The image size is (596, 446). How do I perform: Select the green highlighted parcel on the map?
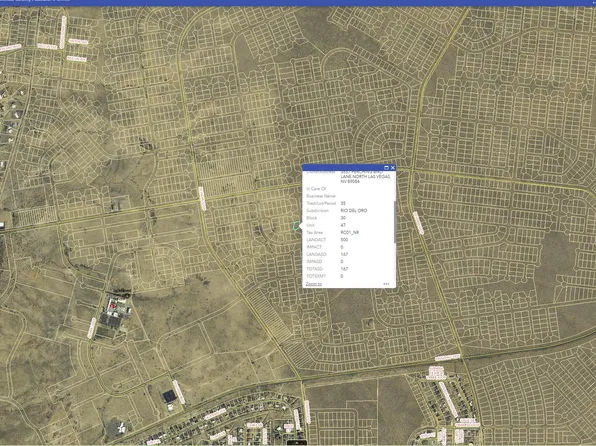tap(295, 226)
